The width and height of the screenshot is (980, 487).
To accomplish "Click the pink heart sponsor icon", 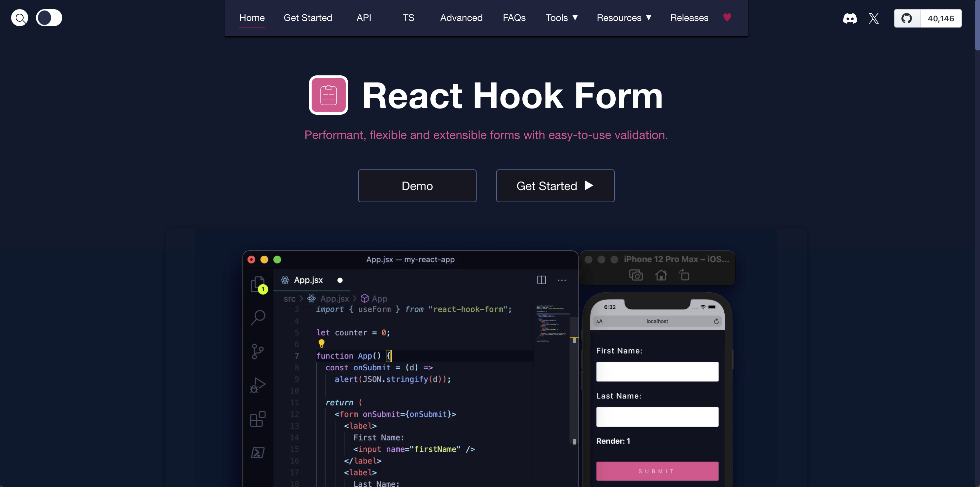I will point(727,17).
